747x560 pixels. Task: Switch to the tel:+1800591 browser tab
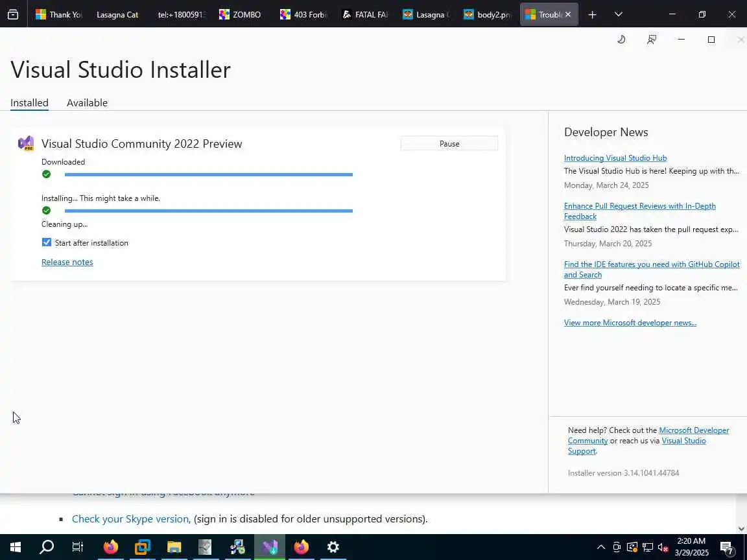[x=181, y=15]
